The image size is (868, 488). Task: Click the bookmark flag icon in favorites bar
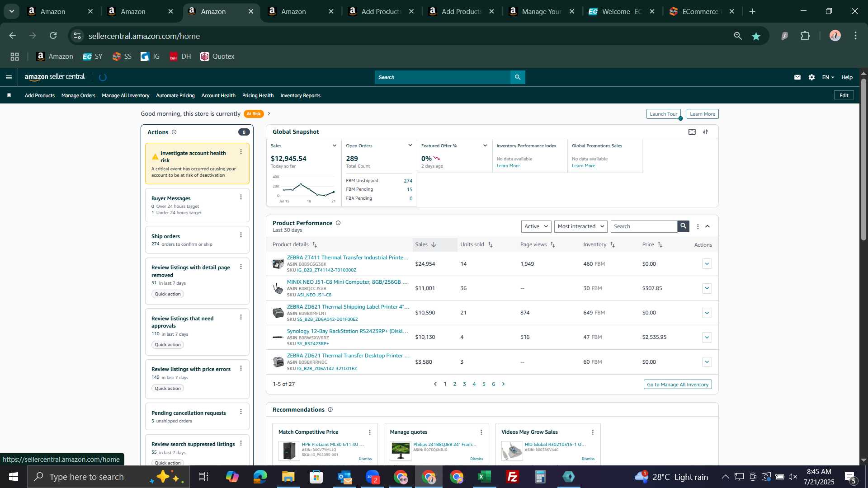coord(9,95)
